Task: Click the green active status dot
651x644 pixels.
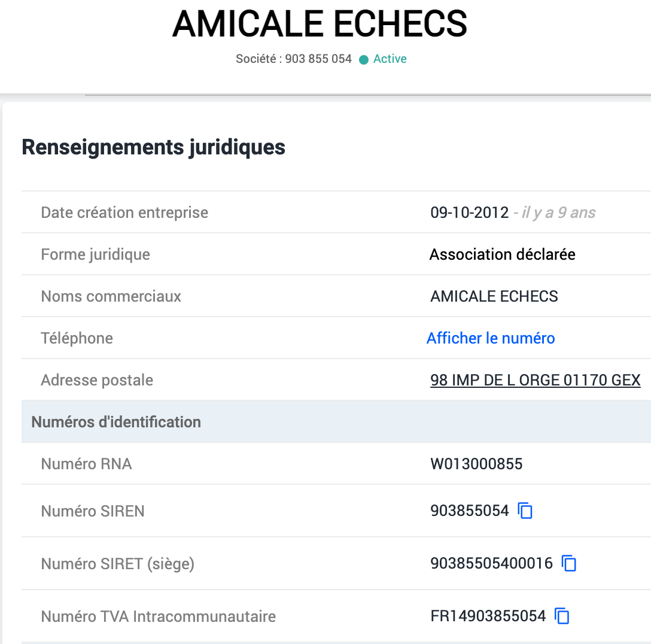Action: pos(363,59)
